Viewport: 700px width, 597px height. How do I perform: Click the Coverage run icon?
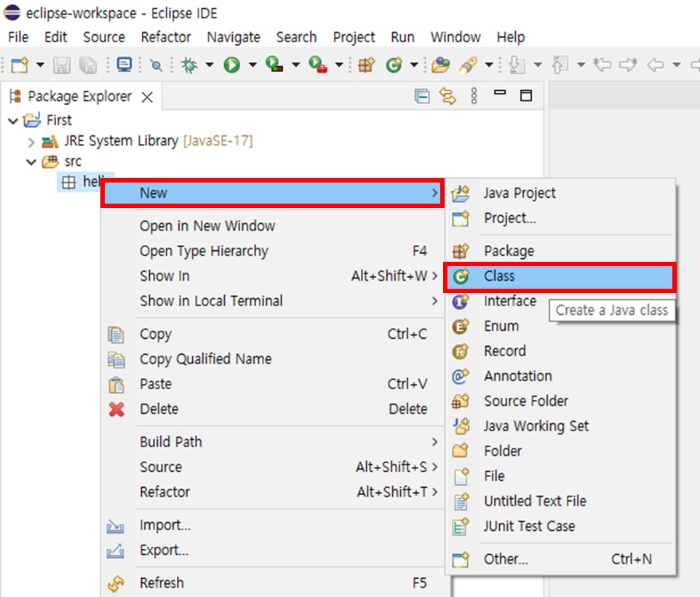point(274,65)
